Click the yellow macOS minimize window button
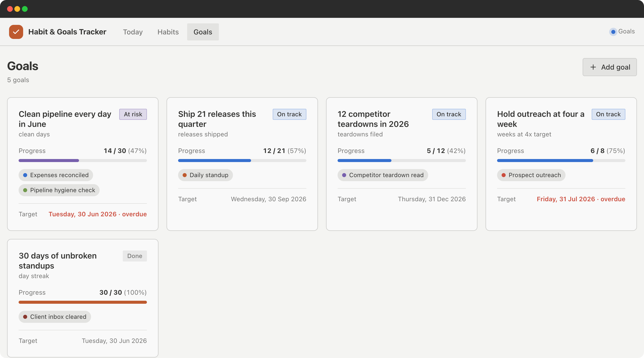Viewport: 644px width, 358px height. pyautogui.click(x=17, y=9)
